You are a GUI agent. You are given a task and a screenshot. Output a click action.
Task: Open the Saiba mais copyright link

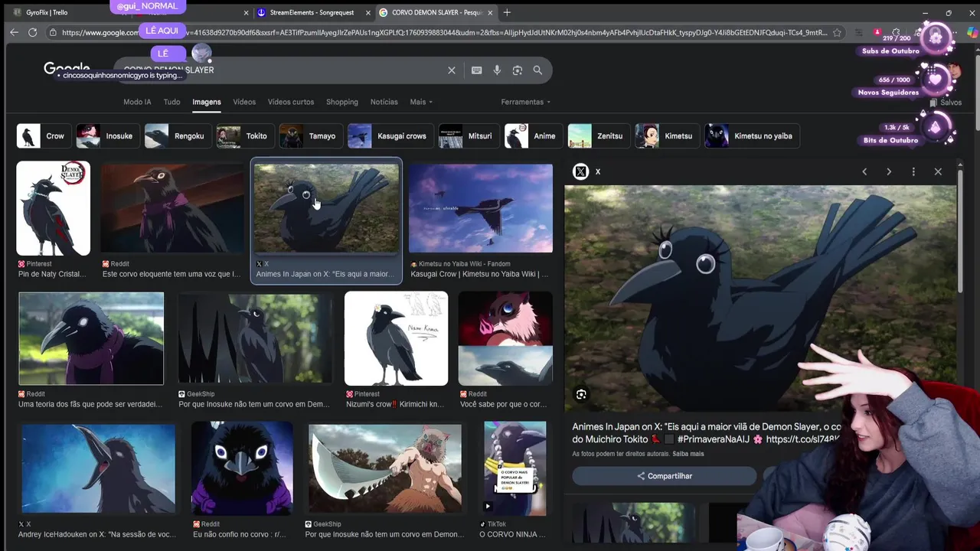tap(688, 454)
